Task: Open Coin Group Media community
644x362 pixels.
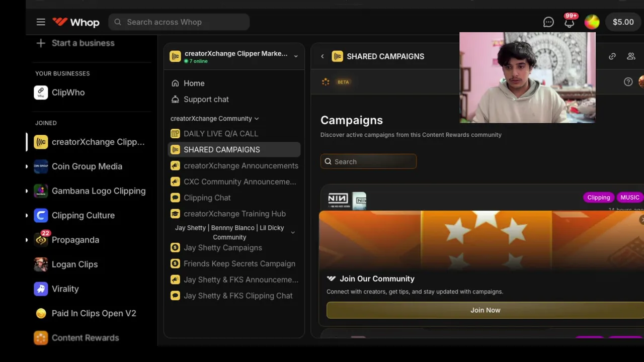Action: [x=78, y=166]
